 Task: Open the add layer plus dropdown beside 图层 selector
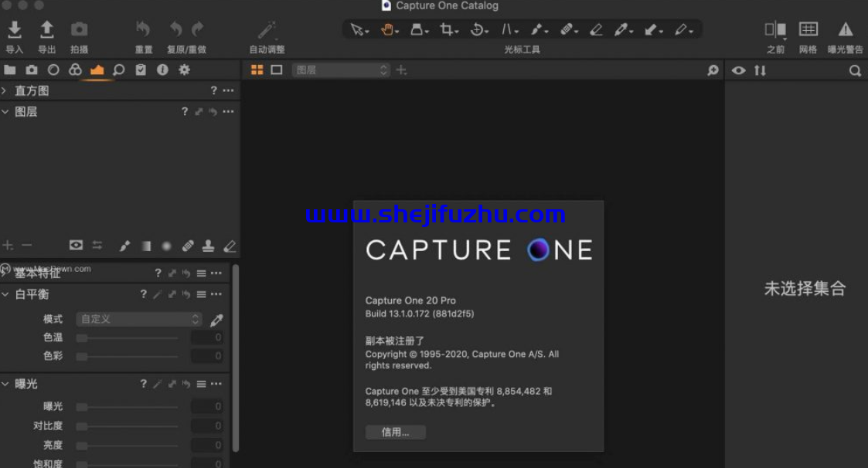point(401,70)
